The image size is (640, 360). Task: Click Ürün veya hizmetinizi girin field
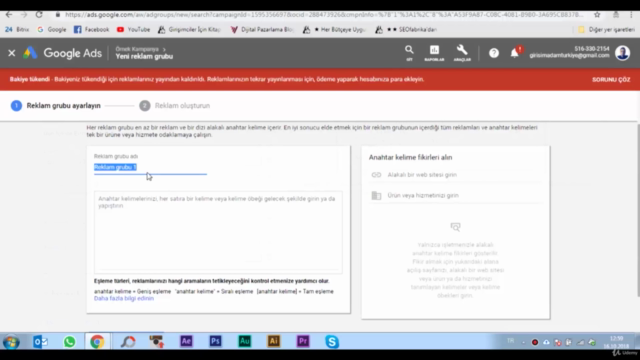(x=456, y=196)
